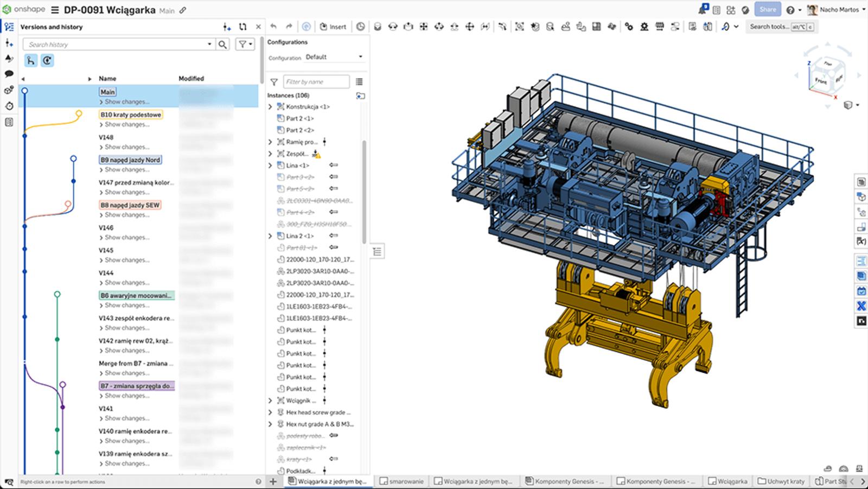Image resolution: width=868 pixels, height=489 pixels.
Task: Click the help question mark icon
Action: pos(790,10)
